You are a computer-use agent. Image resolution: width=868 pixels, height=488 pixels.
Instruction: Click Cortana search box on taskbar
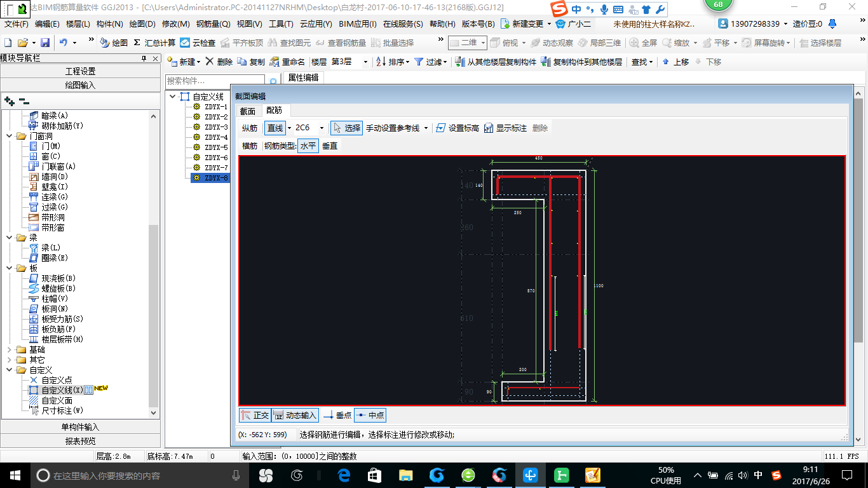click(x=139, y=475)
